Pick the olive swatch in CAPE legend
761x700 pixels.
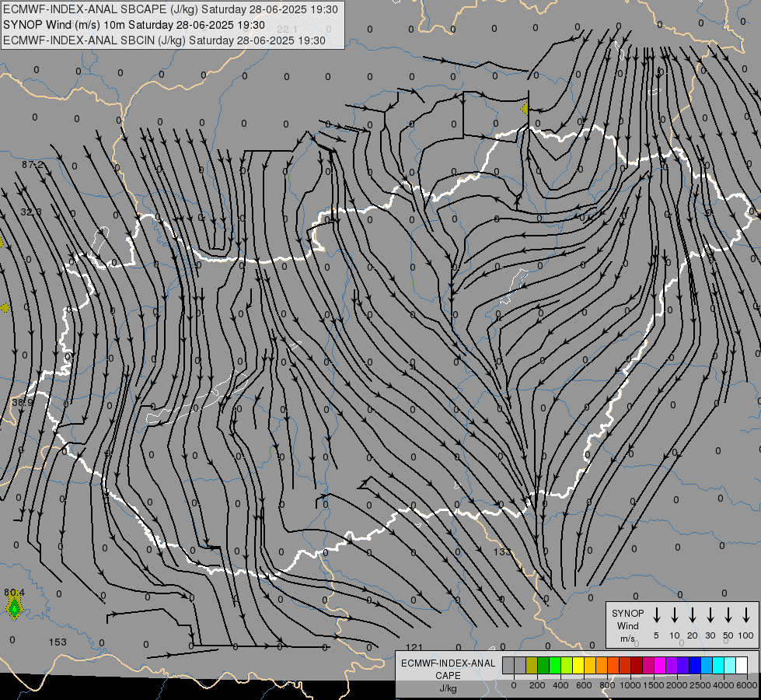click(532, 665)
